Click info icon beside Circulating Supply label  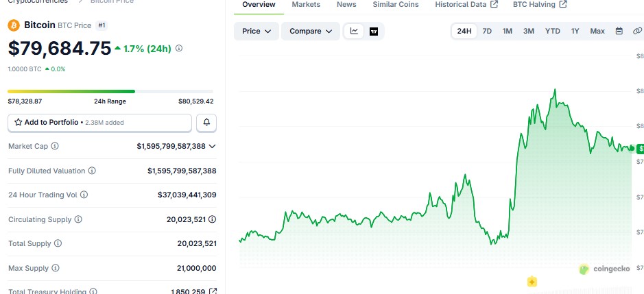coord(78,219)
